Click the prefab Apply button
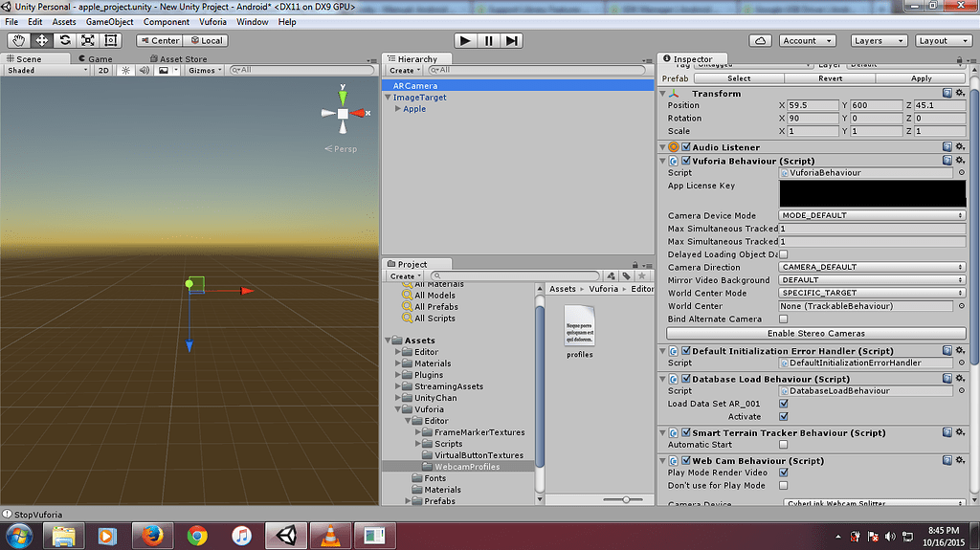 [921, 78]
